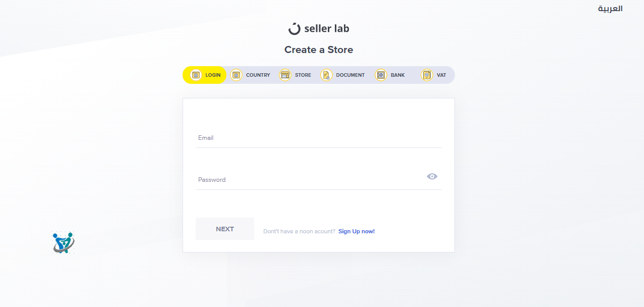644x307 pixels.
Task: Select the COUNTRY step tab
Action: 258,75
